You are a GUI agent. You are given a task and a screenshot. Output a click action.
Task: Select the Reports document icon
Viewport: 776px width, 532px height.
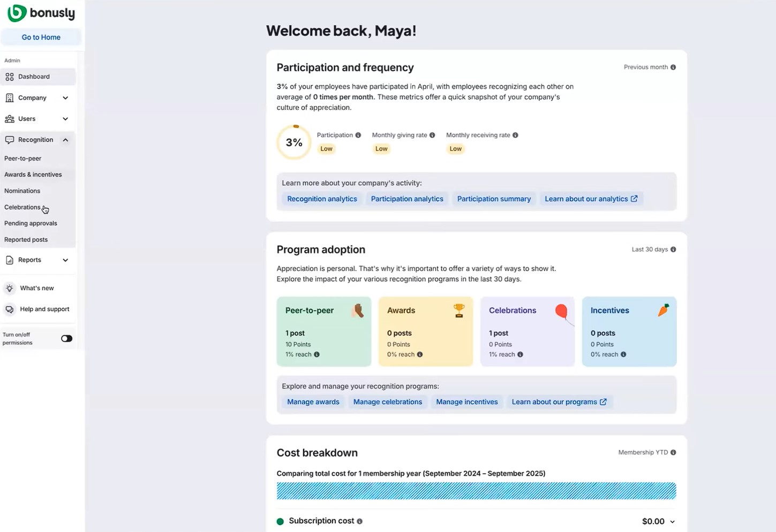[9, 260]
